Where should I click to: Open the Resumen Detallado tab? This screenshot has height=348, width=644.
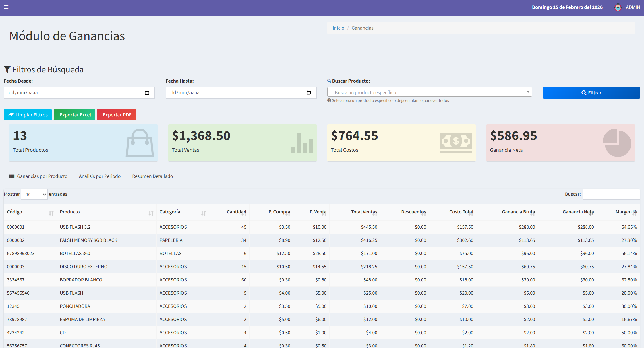pos(152,176)
